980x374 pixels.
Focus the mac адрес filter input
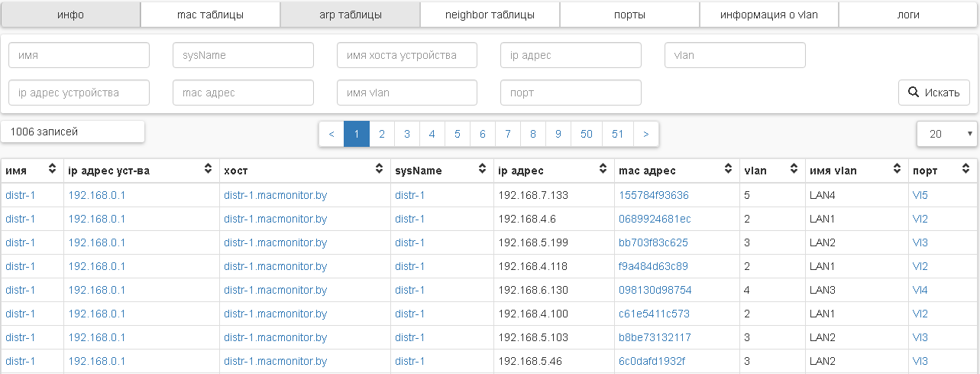pos(243,93)
